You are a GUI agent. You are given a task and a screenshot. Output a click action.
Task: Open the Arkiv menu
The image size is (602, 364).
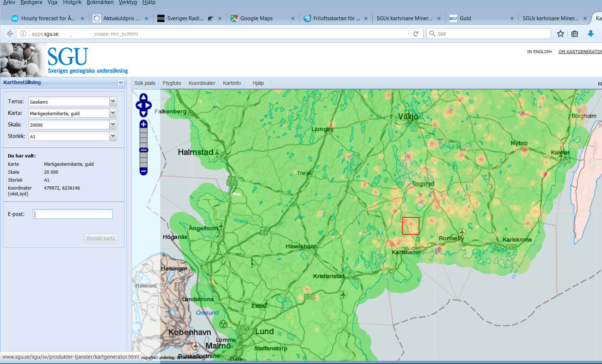tap(9, 3)
